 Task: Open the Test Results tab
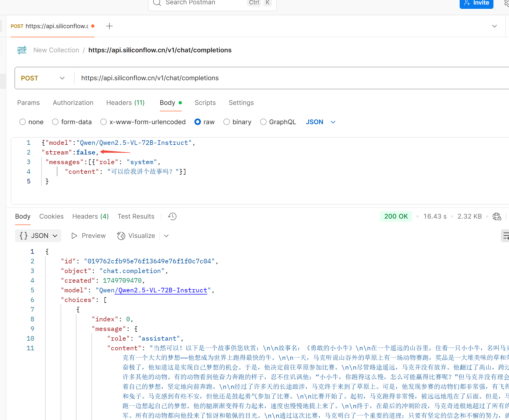coord(136,216)
